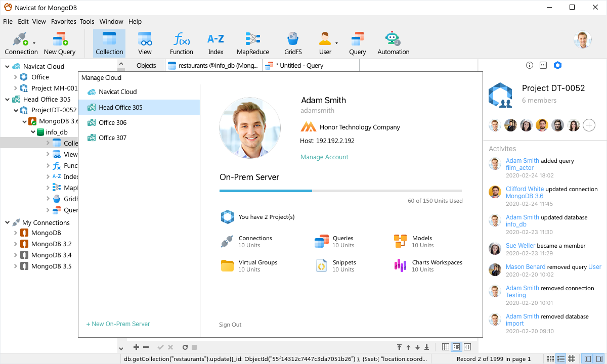Viewport: 607px width, 364px height.
Task: Go to first record arrow icon
Action: pyautogui.click(x=399, y=347)
